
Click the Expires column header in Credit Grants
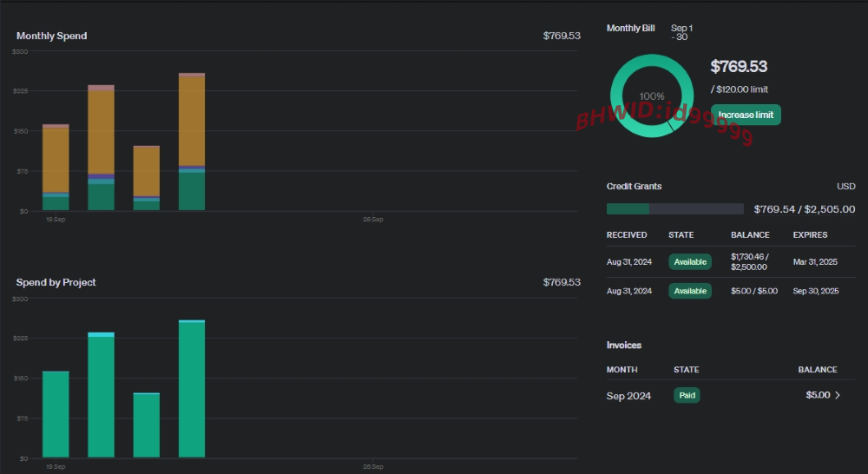click(810, 234)
